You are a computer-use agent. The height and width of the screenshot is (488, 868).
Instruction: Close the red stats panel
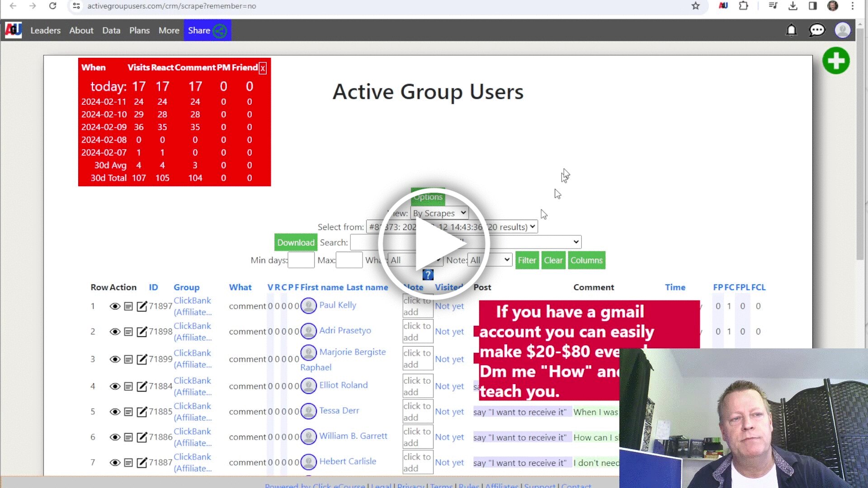click(x=263, y=68)
